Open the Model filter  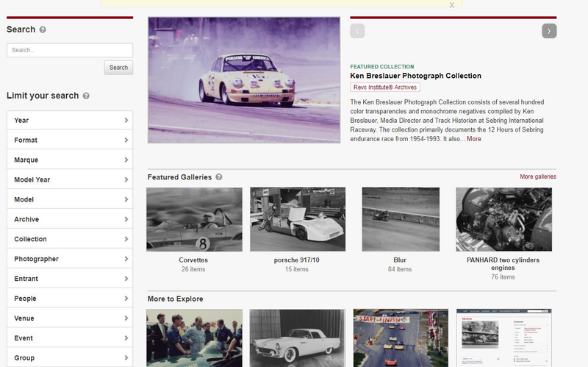click(x=70, y=199)
